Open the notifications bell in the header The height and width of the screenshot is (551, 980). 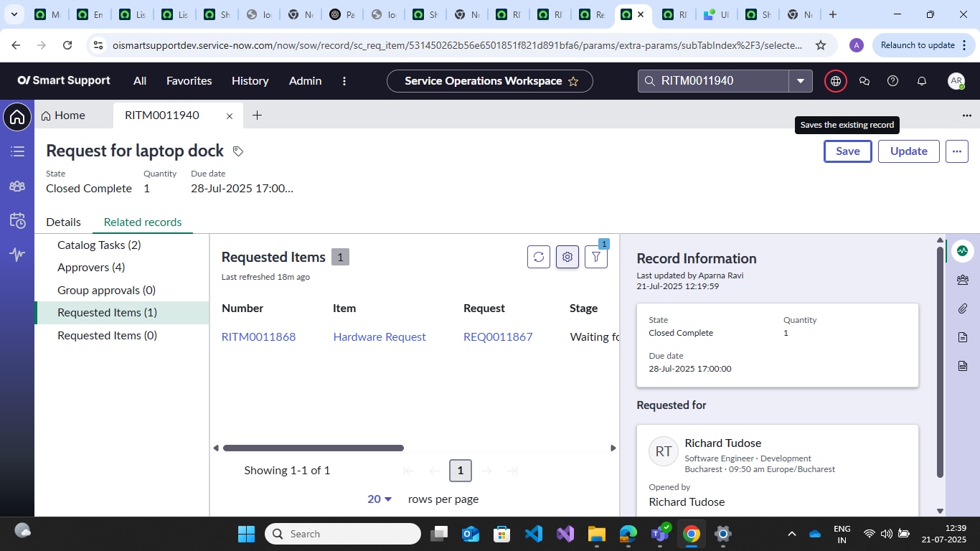point(922,80)
